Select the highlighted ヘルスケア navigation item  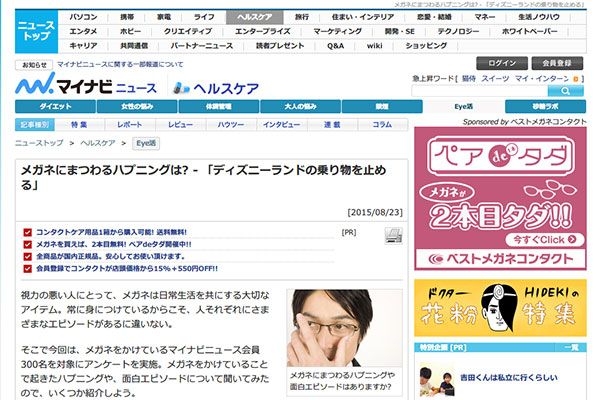254,17
